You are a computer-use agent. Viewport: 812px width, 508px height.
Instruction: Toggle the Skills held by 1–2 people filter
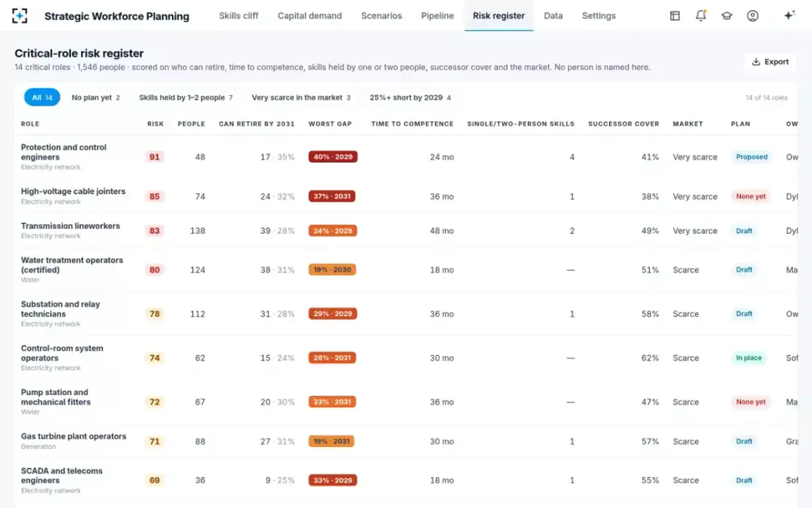click(185, 98)
